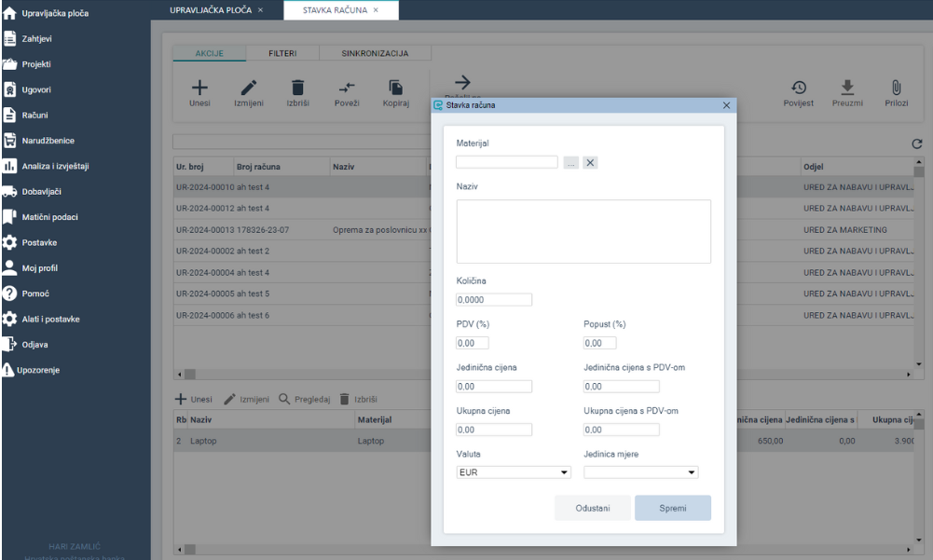Click the Izmijeni pencil icon in toolbar
Screen dimensions: 933x560
click(249, 88)
